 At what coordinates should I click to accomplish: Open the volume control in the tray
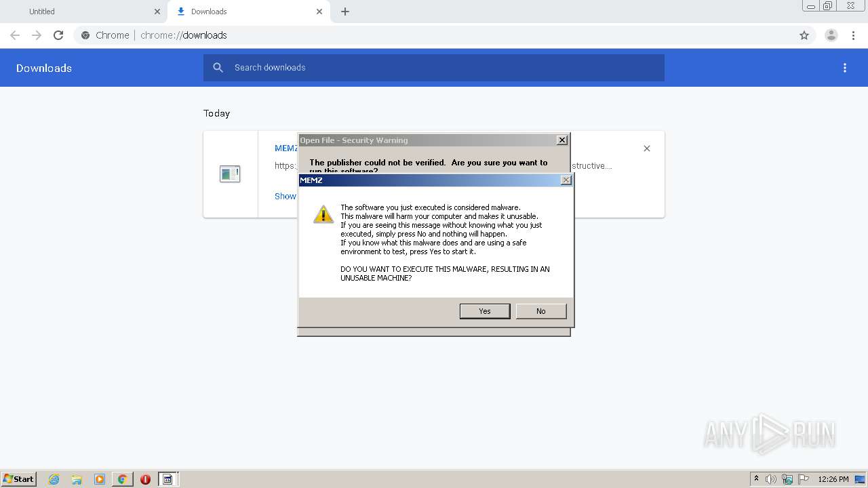771,479
